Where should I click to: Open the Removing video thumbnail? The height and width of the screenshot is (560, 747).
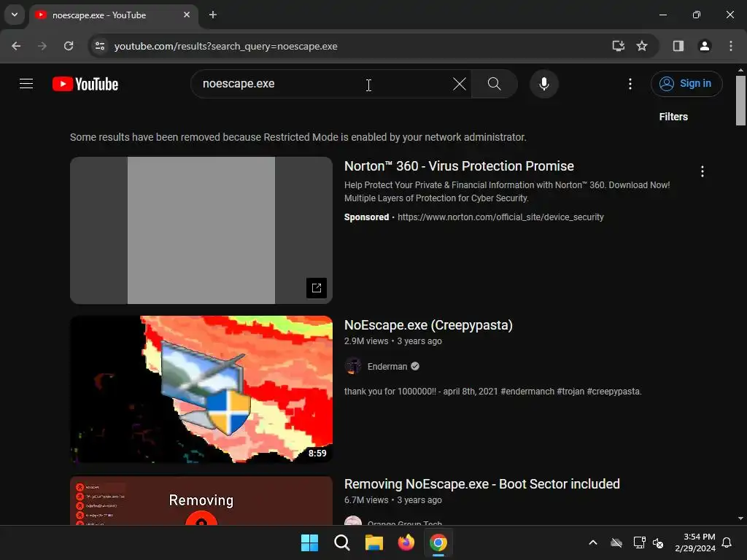[201, 501]
